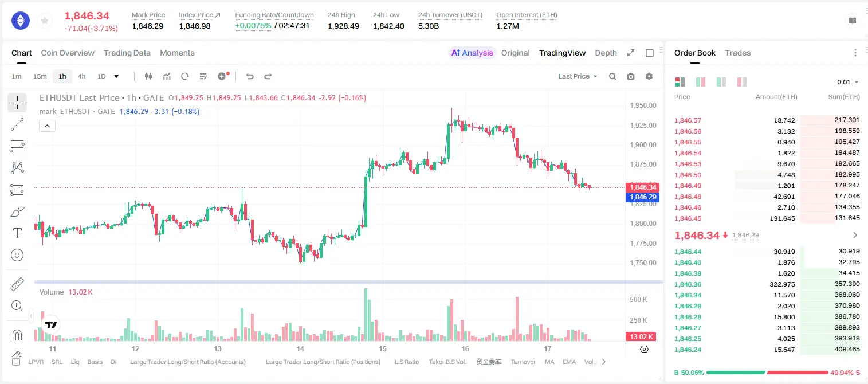Open the Coin Overview tab
This screenshot has width=868, height=384.
pos(68,53)
